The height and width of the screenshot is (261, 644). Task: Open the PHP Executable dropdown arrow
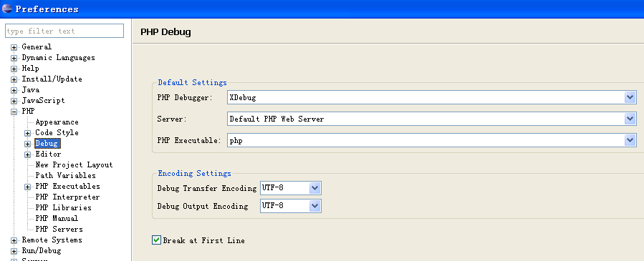tap(630, 140)
